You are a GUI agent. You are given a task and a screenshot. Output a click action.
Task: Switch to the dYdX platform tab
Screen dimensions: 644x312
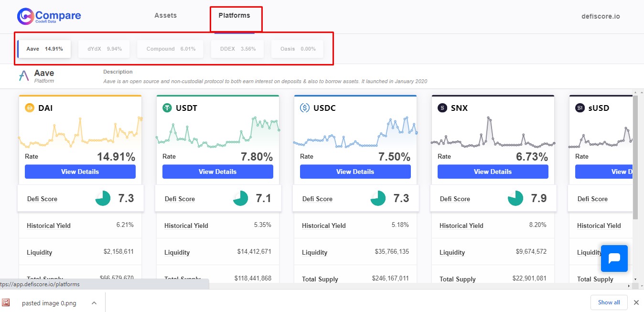pos(104,49)
